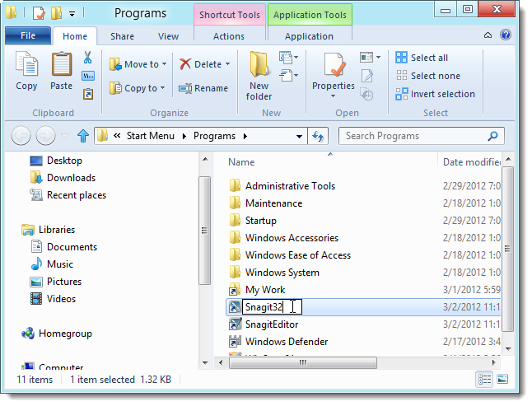Click the Up arrow navigation icon

click(x=83, y=136)
